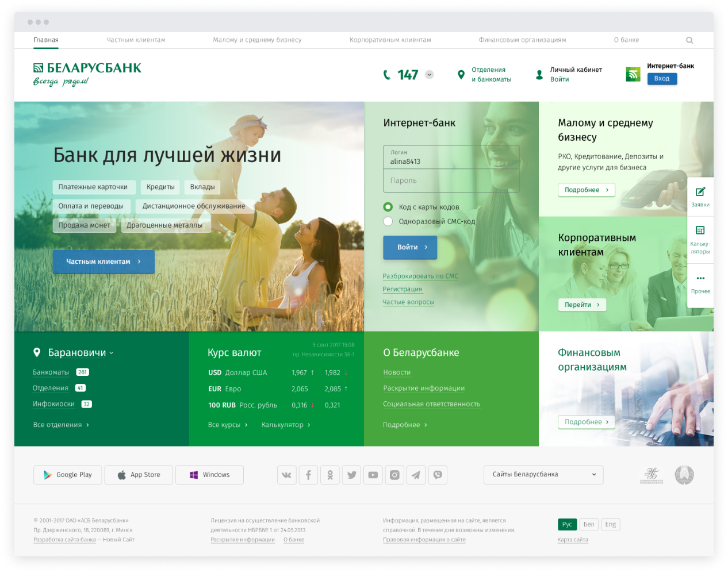Open Корпоративным клиентам menu item
Image resolution: width=728 pixels, height=573 pixels.
click(x=390, y=40)
